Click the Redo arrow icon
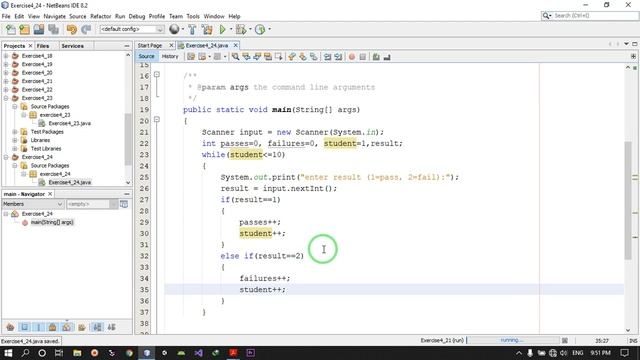This screenshot has height=360, width=640. [x=86, y=29]
